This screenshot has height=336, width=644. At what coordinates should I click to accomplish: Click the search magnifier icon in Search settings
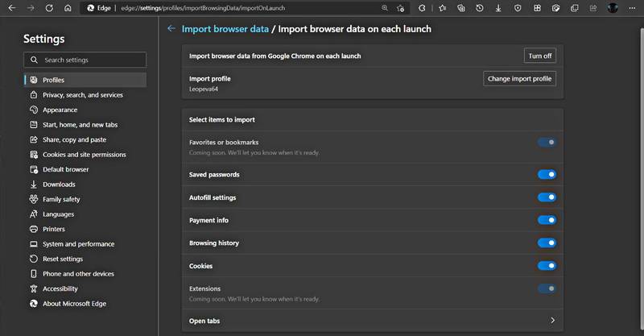coord(34,60)
